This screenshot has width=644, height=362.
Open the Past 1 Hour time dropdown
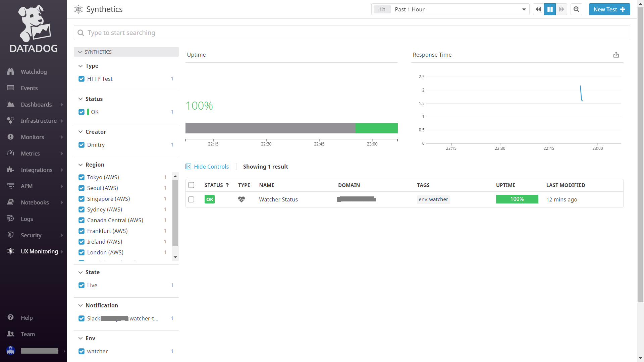point(450,9)
